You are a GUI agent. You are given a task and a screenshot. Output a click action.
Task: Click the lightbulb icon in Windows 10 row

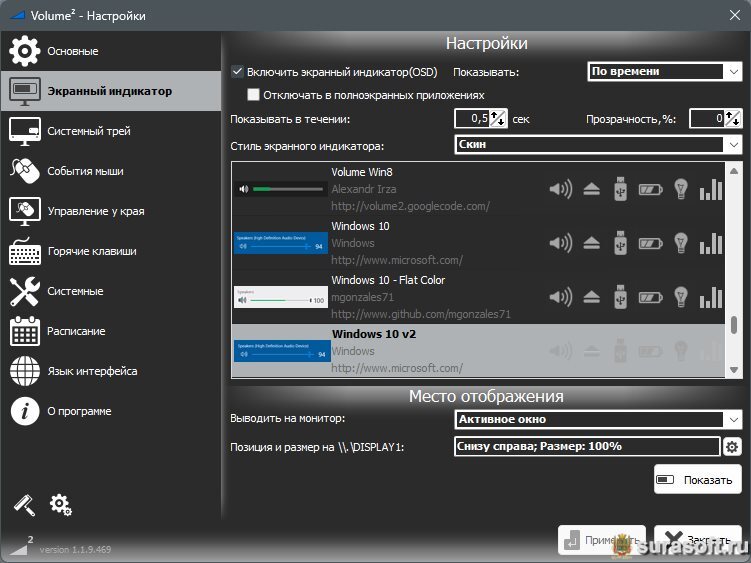(681, 242)
